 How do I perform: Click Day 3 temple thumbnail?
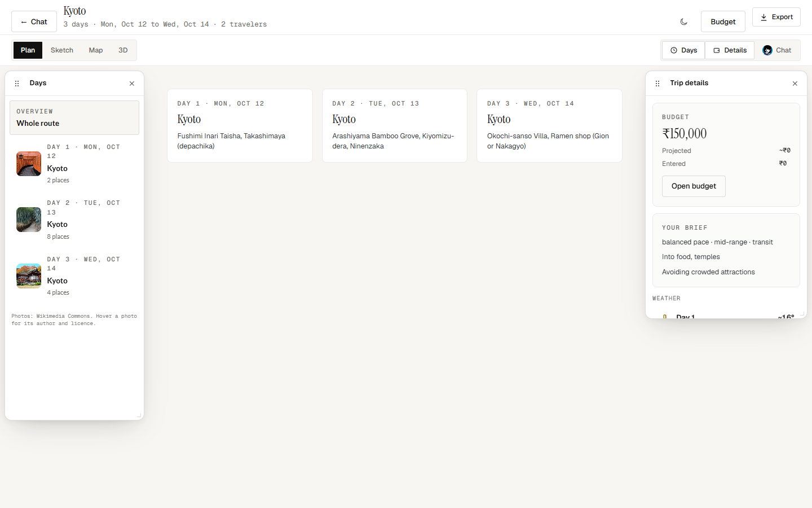29,276
